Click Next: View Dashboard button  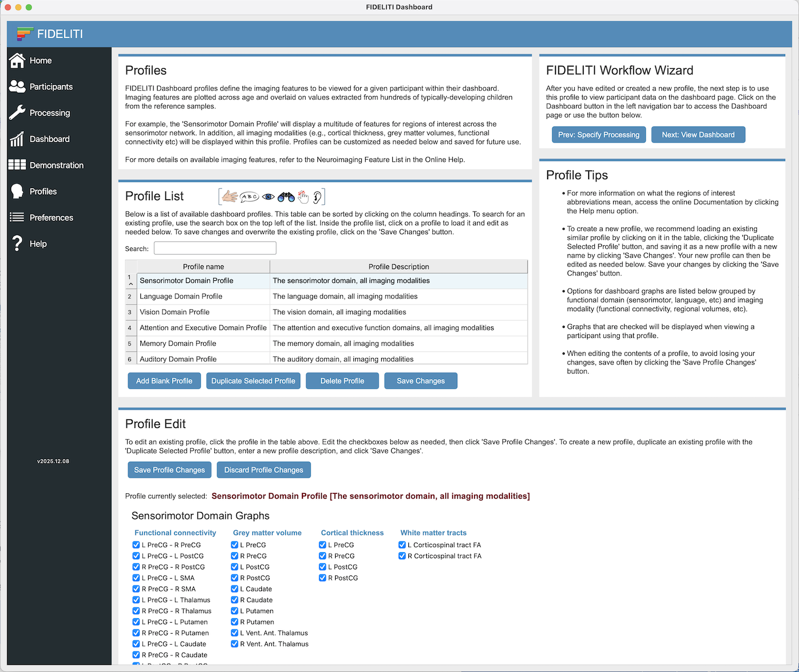[697, 135]
